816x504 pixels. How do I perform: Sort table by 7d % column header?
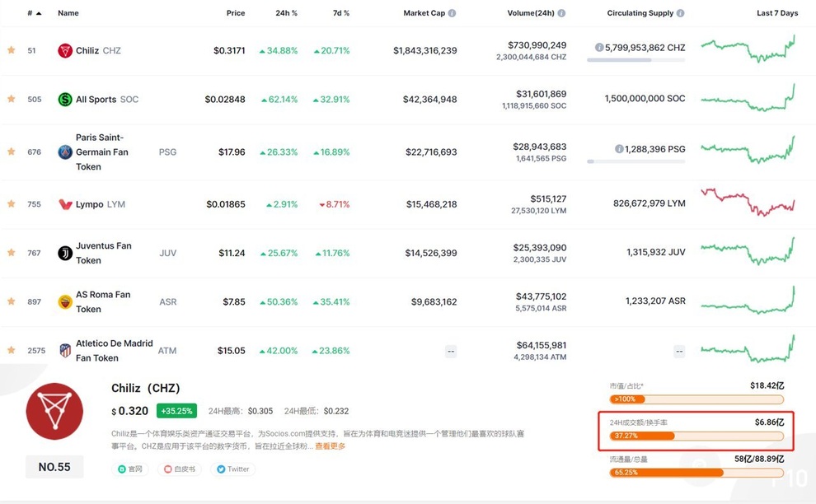pos(341,13)
